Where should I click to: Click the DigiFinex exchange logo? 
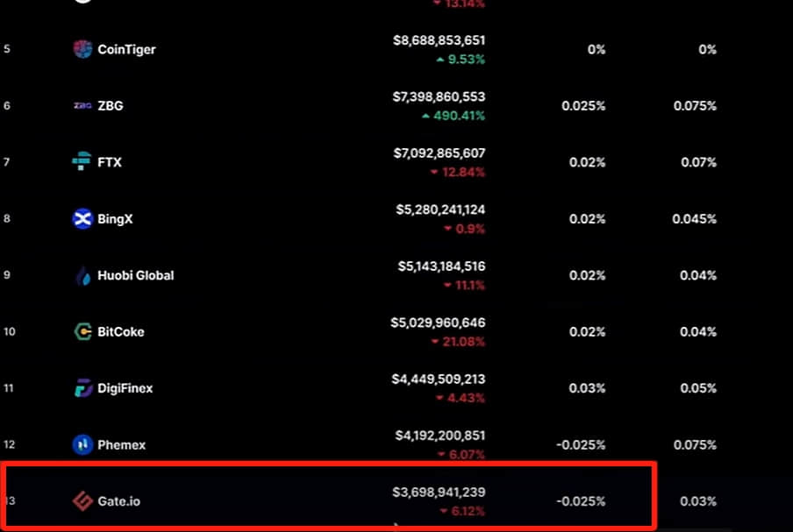[x=83, y=388]
